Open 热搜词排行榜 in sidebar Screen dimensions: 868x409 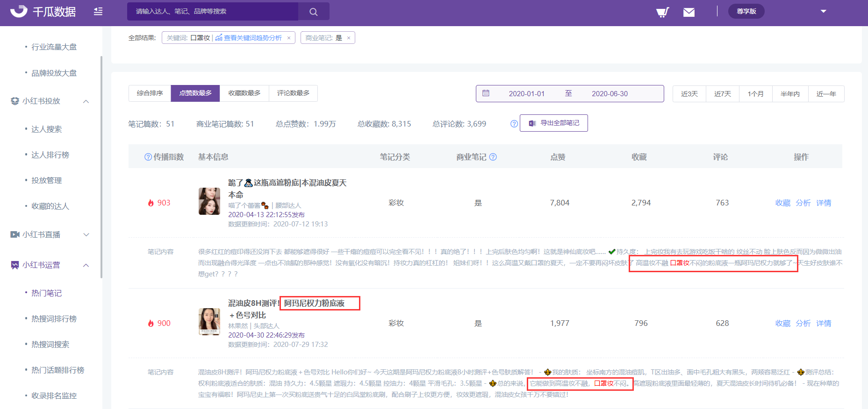[54, 318]
